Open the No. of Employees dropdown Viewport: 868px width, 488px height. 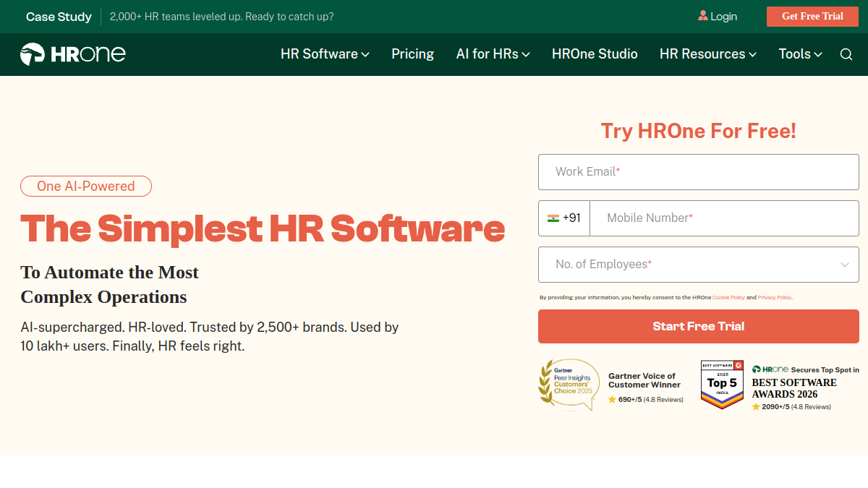(x=699, y=265)
